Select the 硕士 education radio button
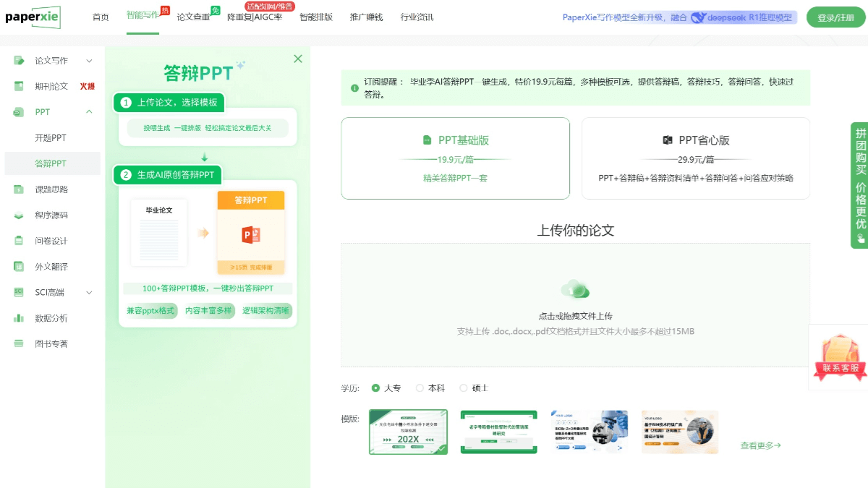 pos(464,388)
